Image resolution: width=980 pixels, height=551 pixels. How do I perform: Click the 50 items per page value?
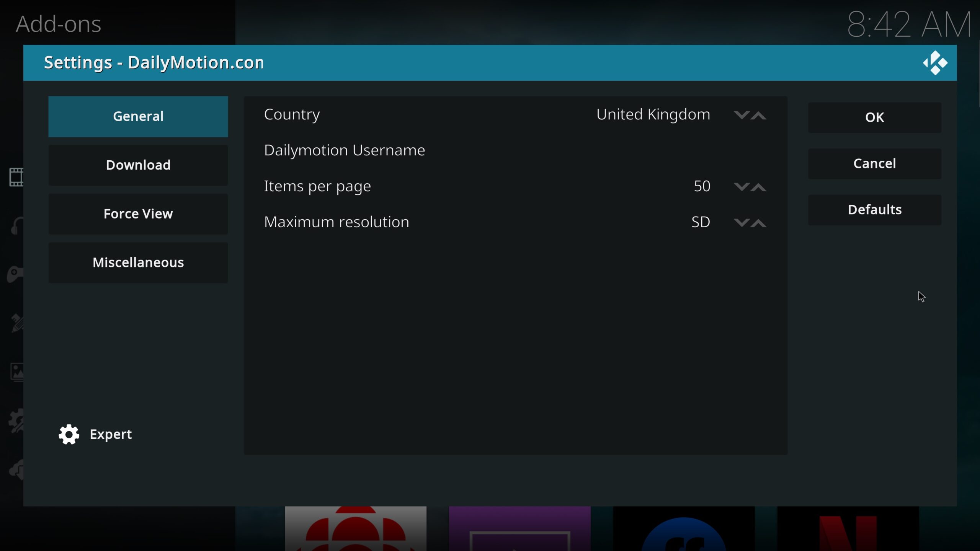[x=702, y=186]
